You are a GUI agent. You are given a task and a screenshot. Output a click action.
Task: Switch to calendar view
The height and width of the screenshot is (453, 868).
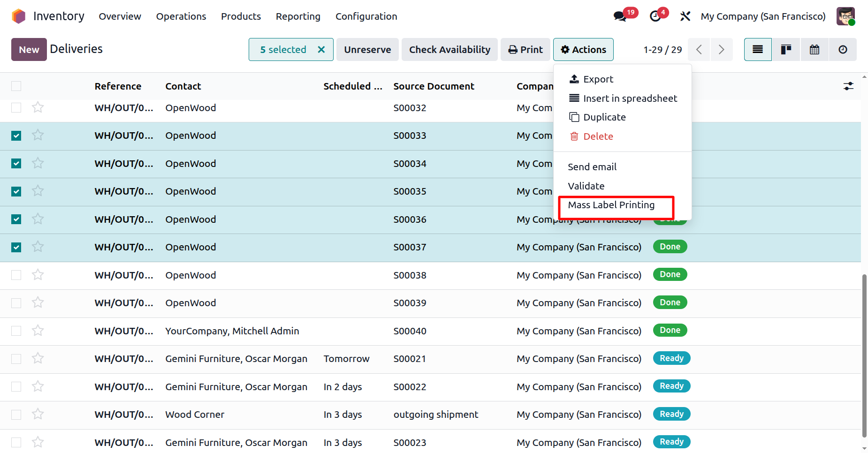(815, 50)
